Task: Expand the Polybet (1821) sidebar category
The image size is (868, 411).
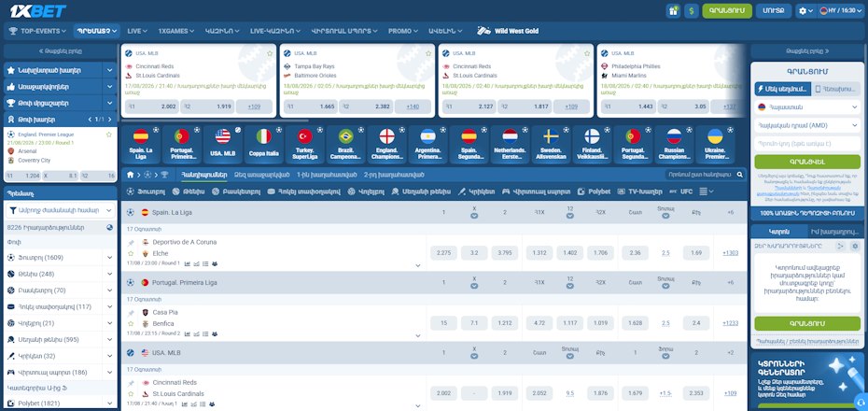Action: click(109, 404)
